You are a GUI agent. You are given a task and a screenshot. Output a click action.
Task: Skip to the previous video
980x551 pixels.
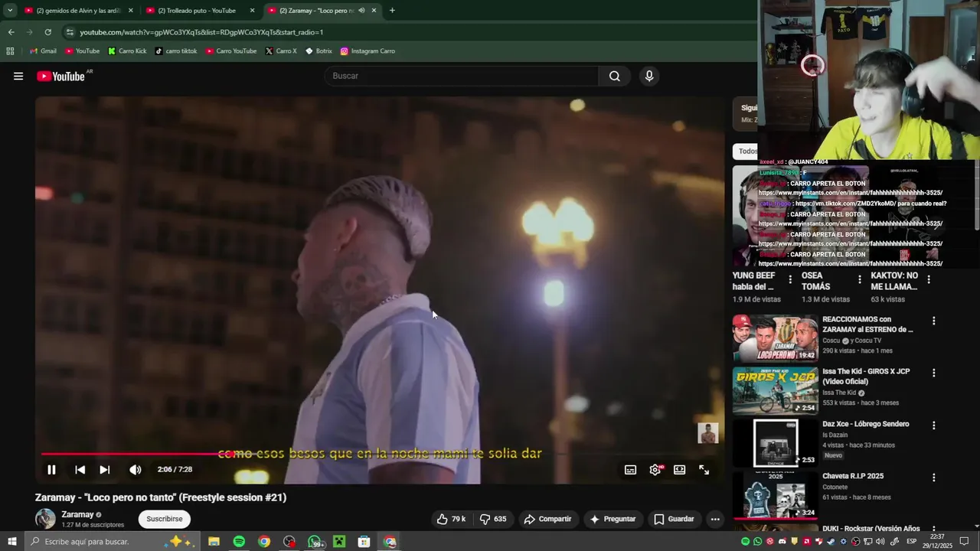coord(80,470)
